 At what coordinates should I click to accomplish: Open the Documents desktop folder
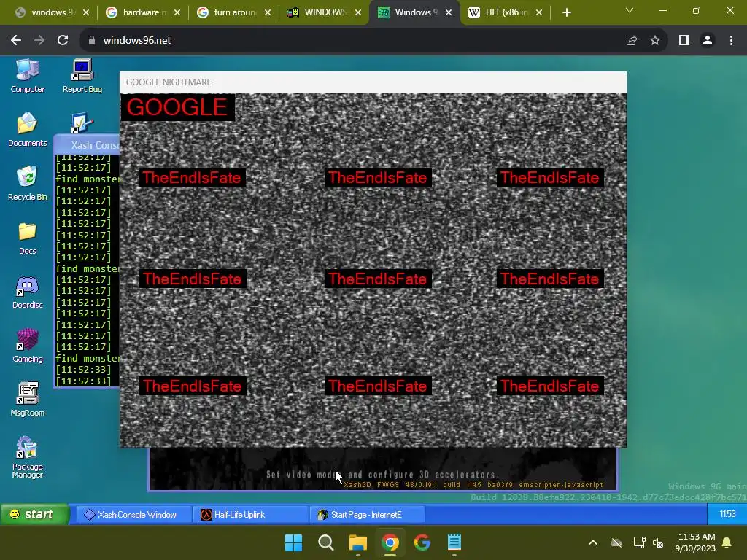click(x=27, y=130)
